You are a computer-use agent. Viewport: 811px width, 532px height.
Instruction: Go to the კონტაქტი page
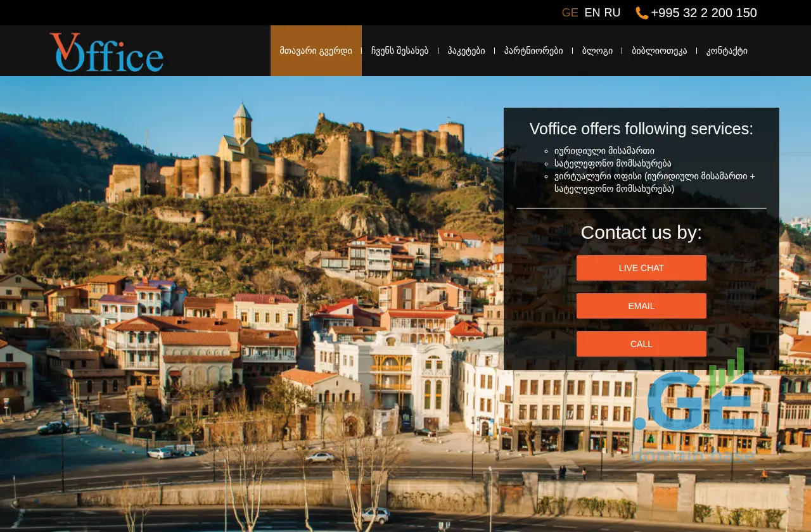click(x=727, y=51)
